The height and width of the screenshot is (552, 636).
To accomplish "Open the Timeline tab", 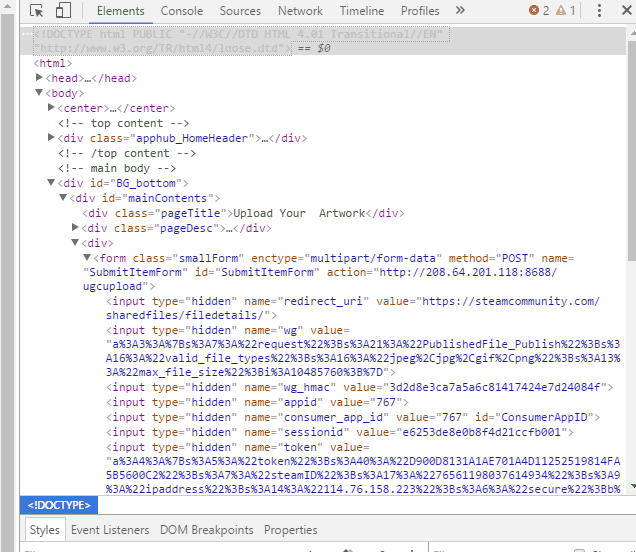I will click(x=362, y=11).
